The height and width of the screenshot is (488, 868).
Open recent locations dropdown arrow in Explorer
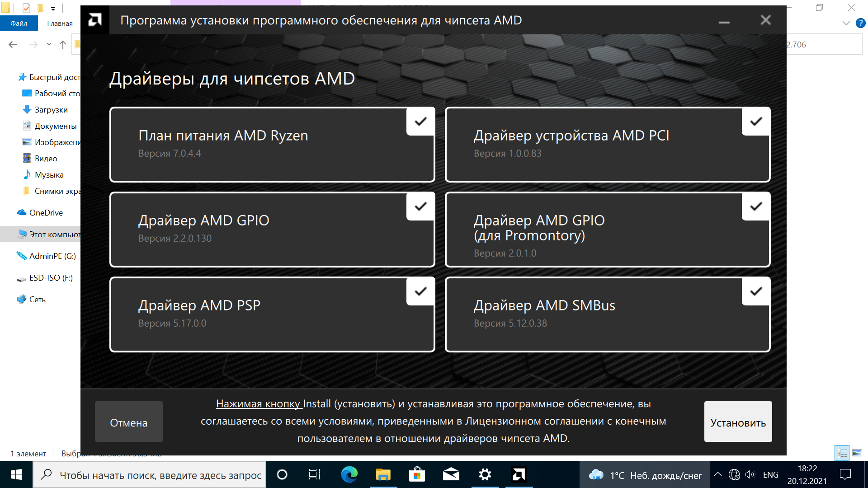[49, 44]
